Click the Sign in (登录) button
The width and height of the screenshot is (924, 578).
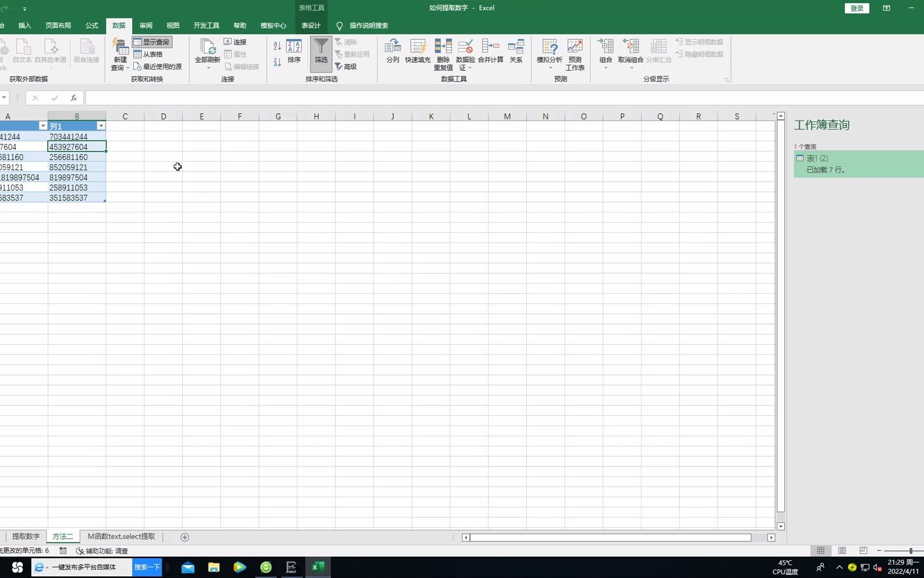(857, 8)
